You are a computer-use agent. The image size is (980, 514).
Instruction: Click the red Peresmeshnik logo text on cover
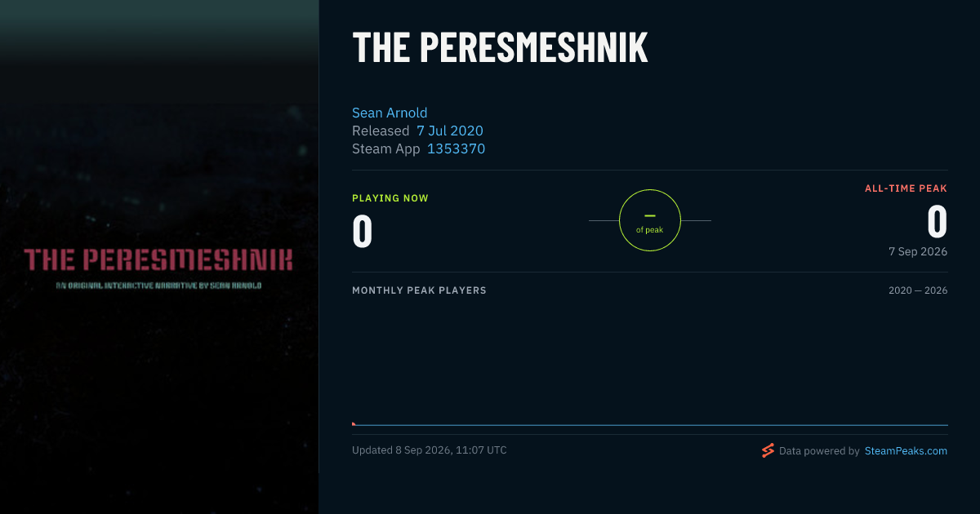click(158, 259)
